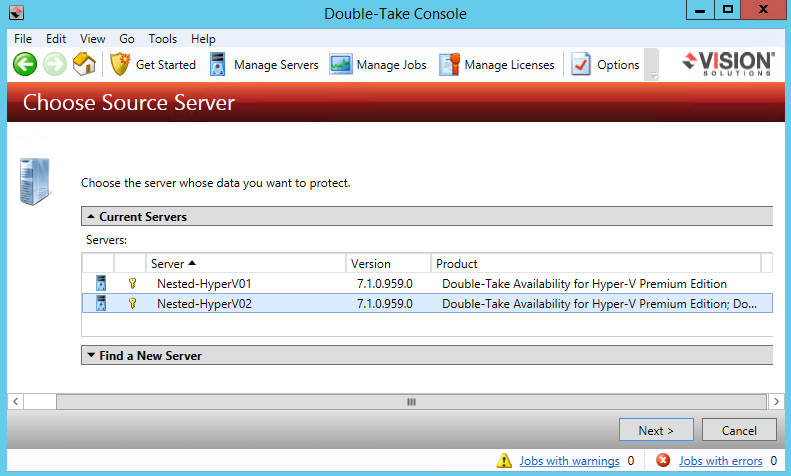Screen dimensions: 791x476
Task: Maximize the Double-Take Console window
Action: (727, 10)
